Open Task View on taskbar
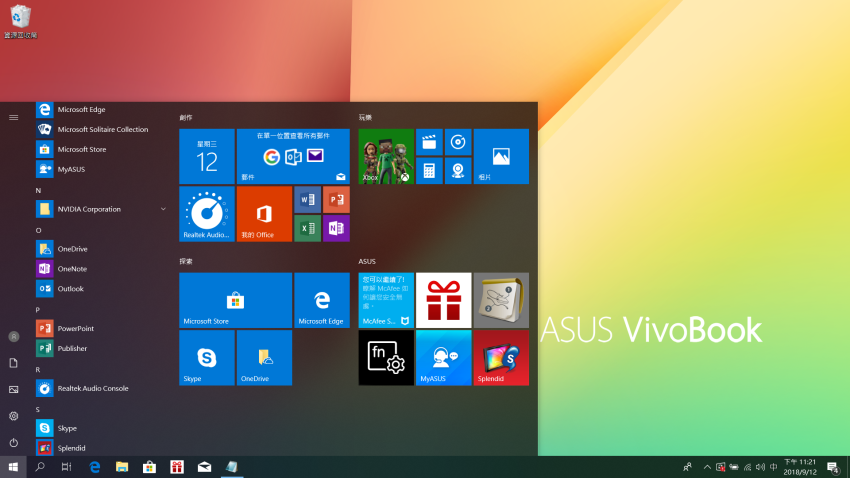 point(67,467)
